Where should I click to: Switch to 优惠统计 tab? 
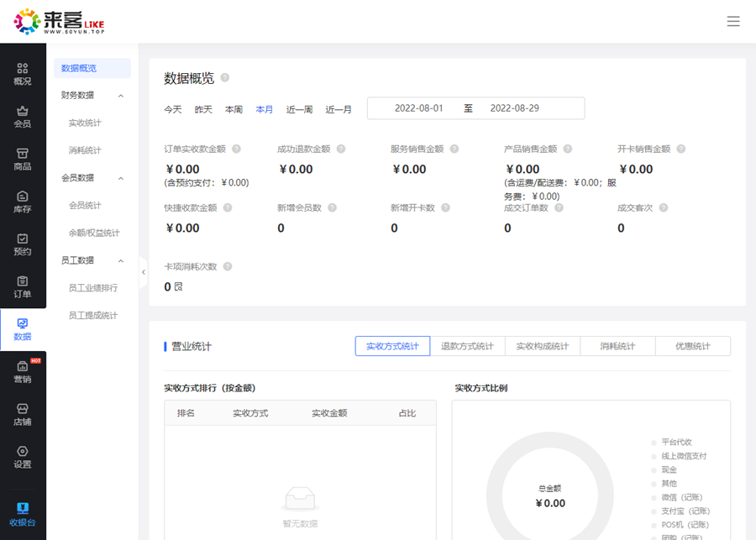(x=693, y=346)
